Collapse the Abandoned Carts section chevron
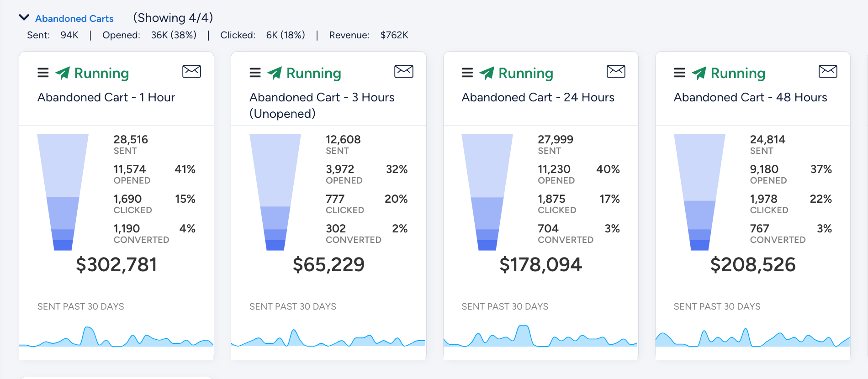Image resolution: width=868 pixels, height=379 pixels. pos(24,18)
